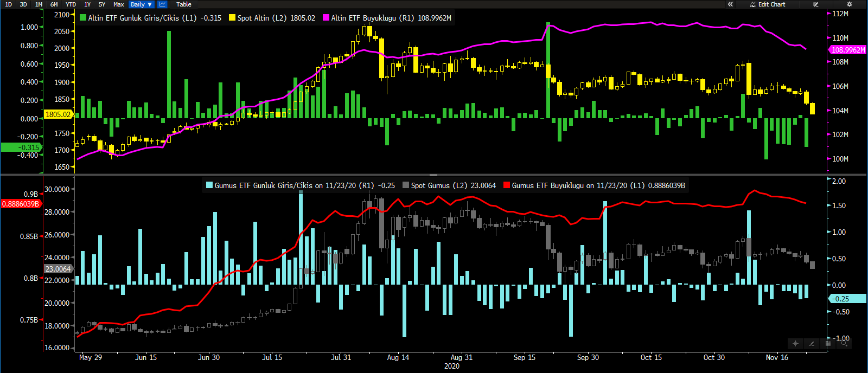Click the '1650' gold price axis label
The width and height of the screenshot is (868, 373).
(62, 167)
